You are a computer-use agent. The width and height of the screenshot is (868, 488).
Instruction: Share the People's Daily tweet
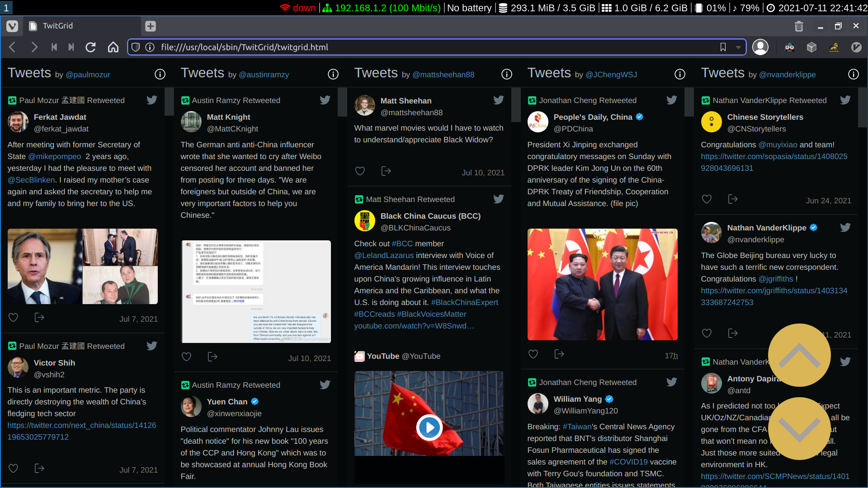(x=559, y=354)
